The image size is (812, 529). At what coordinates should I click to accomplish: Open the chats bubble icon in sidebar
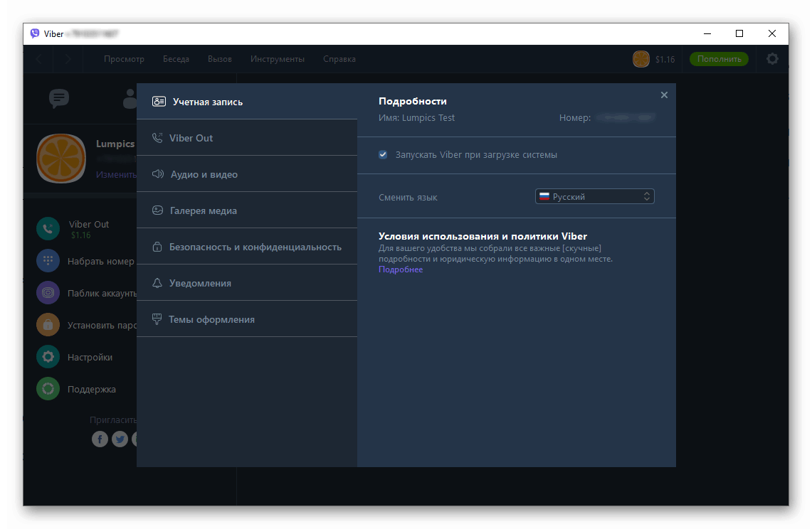(58, 98)
